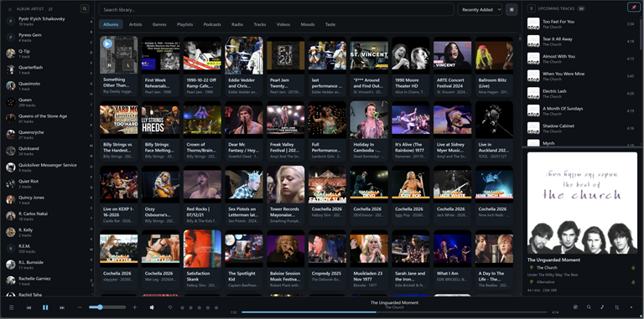
Task: Open the hamburger menu in the player bar
Action: click(x=12, y=307)
